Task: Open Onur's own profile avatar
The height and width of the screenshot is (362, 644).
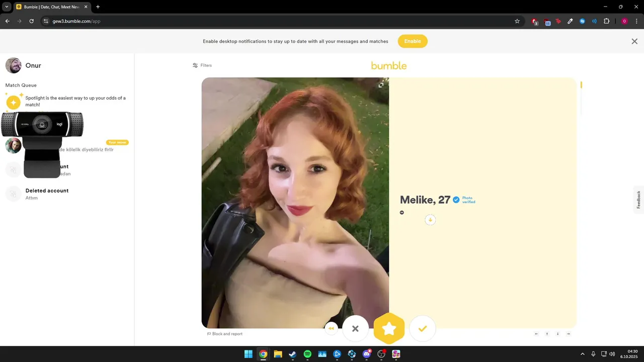Action: point(14,65)
